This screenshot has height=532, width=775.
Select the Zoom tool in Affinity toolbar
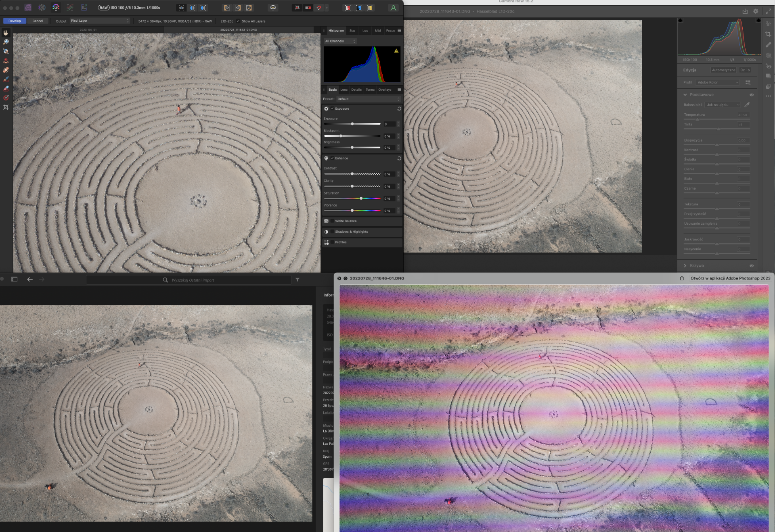[x=6, y=42]
